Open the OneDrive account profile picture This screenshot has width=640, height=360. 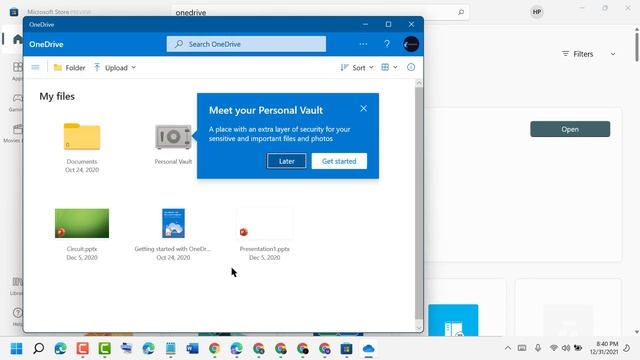coord(411,44)
